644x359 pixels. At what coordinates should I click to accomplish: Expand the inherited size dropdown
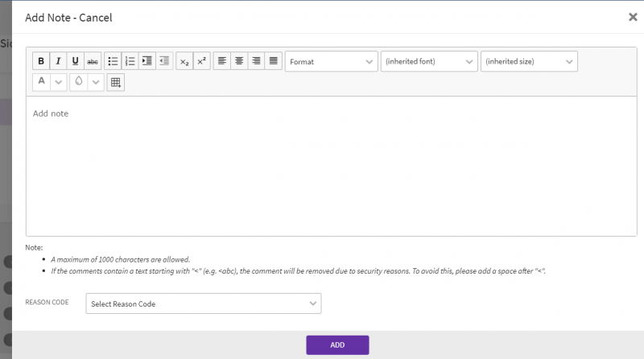(x=529, y=61)
